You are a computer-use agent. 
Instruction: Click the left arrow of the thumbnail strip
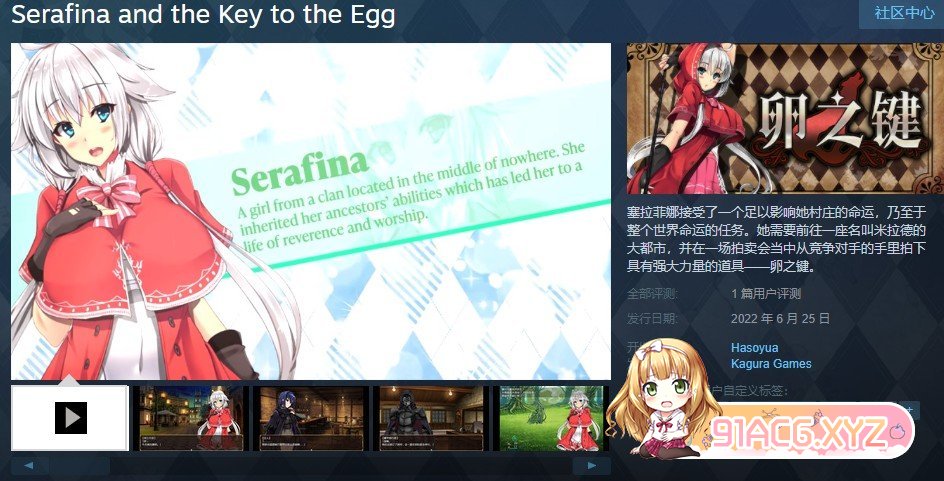click(30, 466)
